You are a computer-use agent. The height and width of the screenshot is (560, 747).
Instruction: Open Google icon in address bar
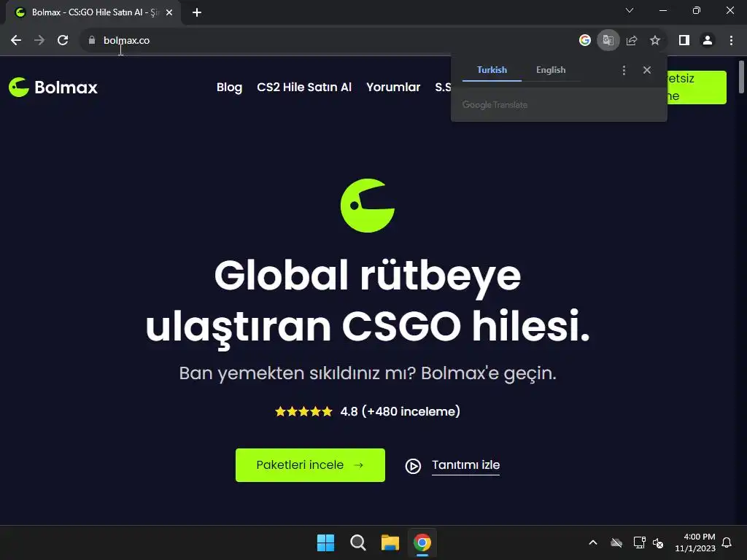click(x=585, y=41)
